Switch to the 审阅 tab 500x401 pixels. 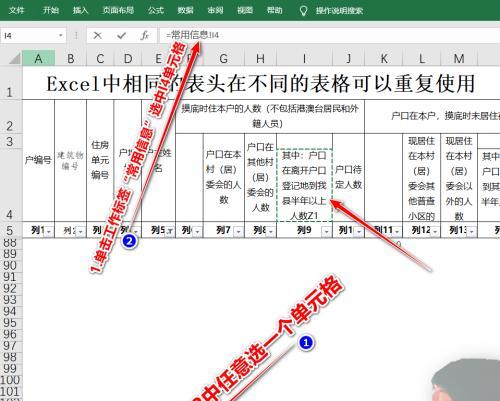(215, 10)
